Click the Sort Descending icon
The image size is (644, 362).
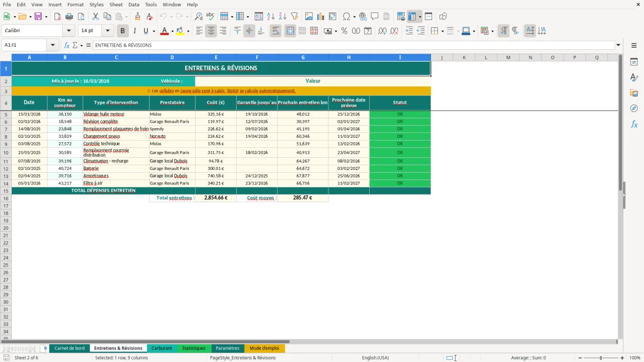coord(283,17)
